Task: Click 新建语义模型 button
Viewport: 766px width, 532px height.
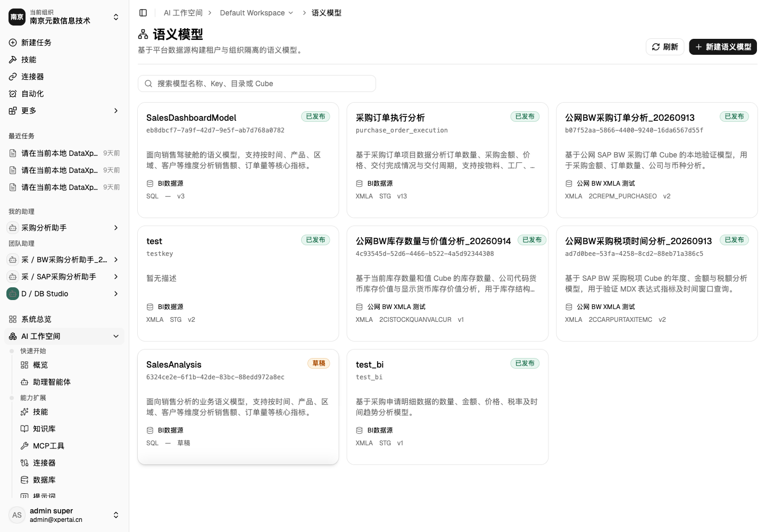Action: (x=723, y=47)
